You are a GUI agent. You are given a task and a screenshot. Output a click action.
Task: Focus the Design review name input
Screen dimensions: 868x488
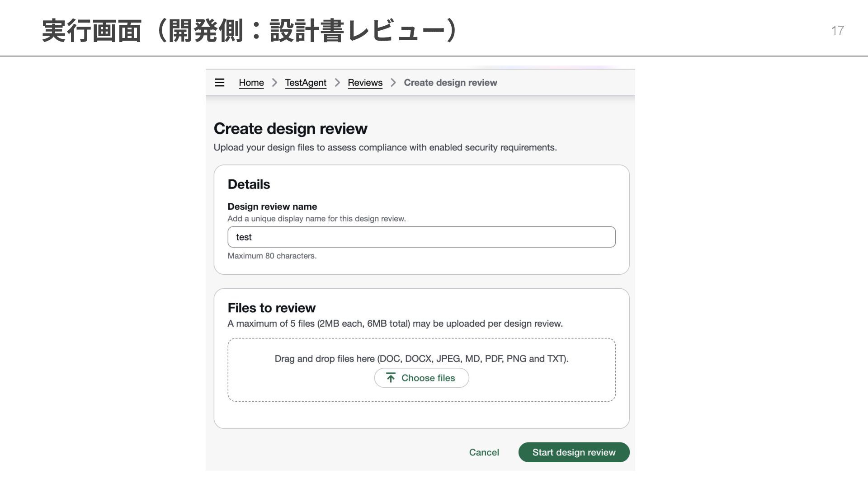(x=421, y=237)
